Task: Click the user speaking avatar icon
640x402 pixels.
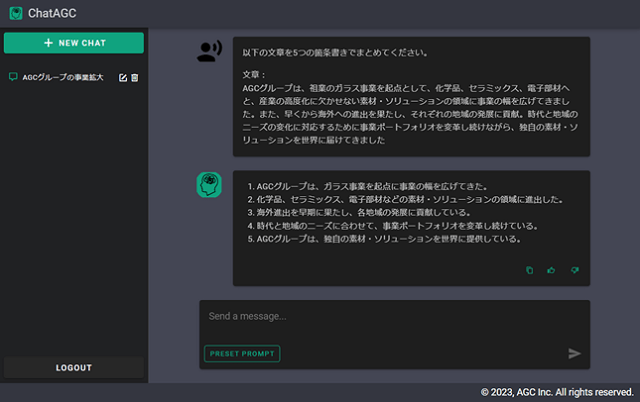Action: [209, 52]
